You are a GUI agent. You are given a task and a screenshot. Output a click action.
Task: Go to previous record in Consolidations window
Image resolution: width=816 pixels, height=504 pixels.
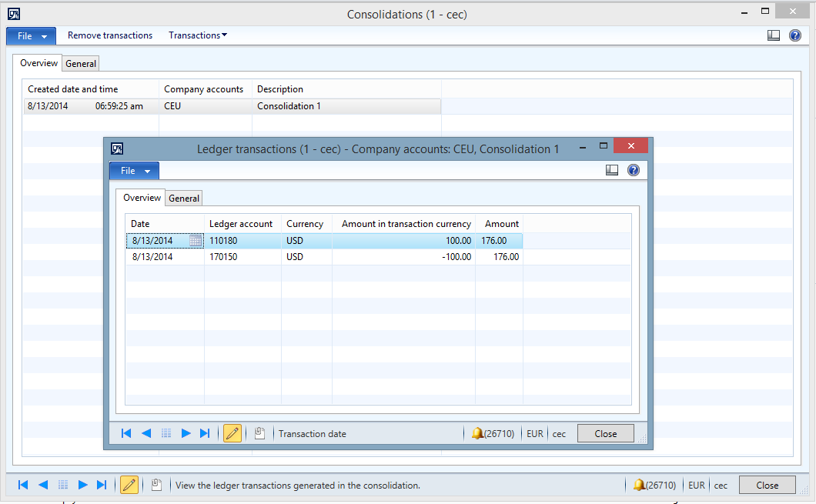[x=43, y=485]
